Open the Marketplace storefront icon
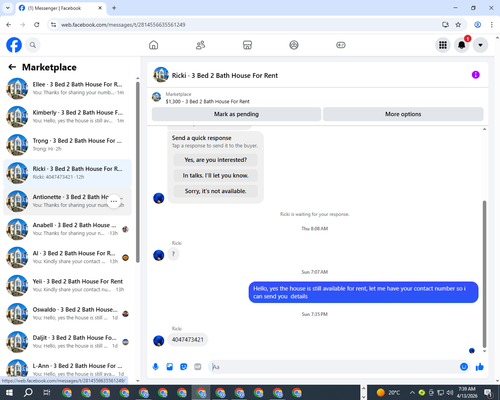 [247, 45]
